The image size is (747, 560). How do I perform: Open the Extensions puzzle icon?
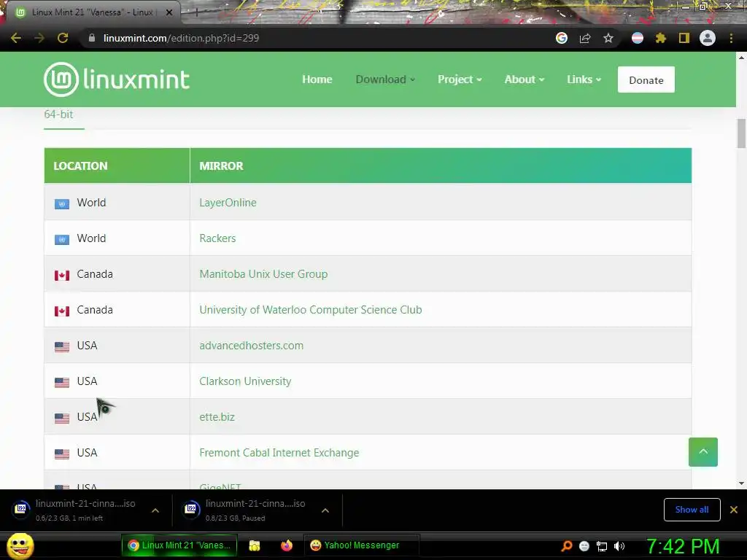661,38
